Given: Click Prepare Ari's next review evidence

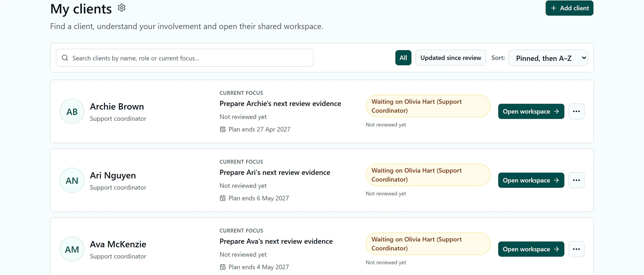Looking at the screenshot, I should pos(275,172).
